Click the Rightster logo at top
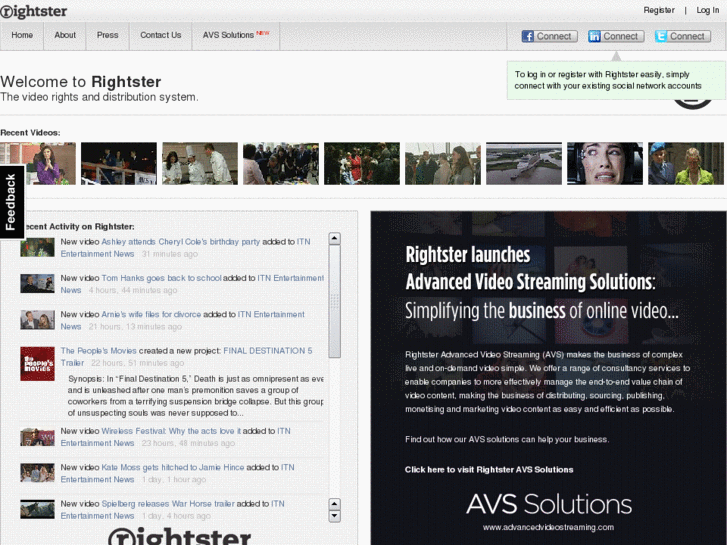 click(x=33, y=11)
